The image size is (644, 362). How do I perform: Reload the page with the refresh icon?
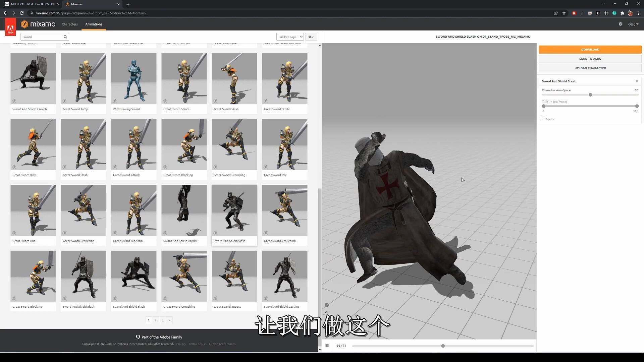click(x=22, y=13)
